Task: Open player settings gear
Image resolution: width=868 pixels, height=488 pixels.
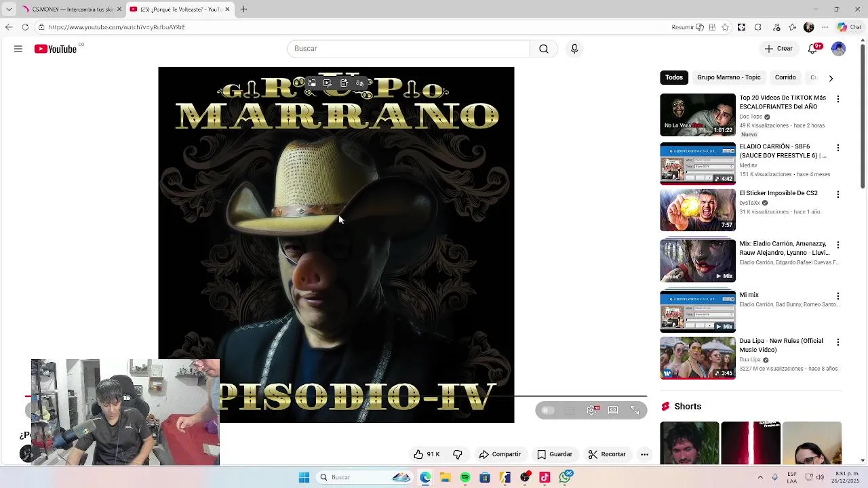Action: (x=591, y=410)
